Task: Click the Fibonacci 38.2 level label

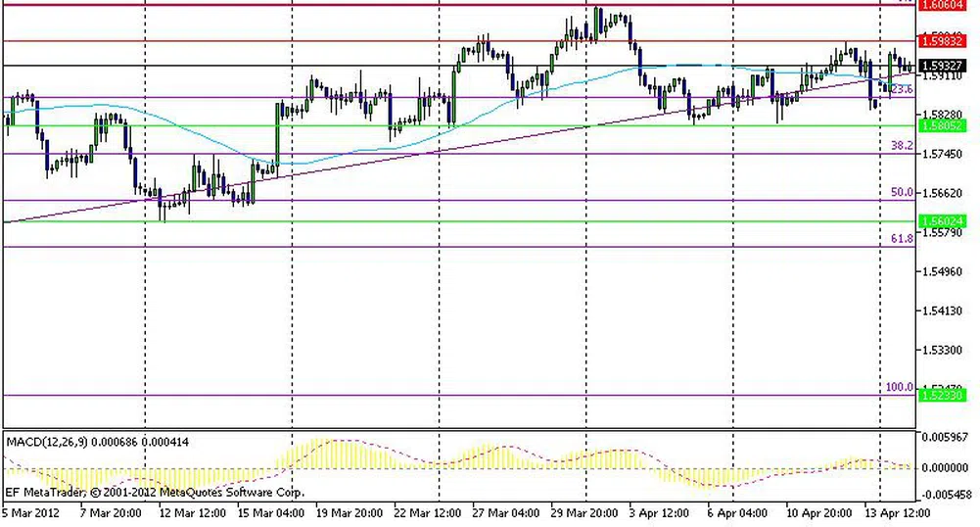Action: (x=902, y=145)
